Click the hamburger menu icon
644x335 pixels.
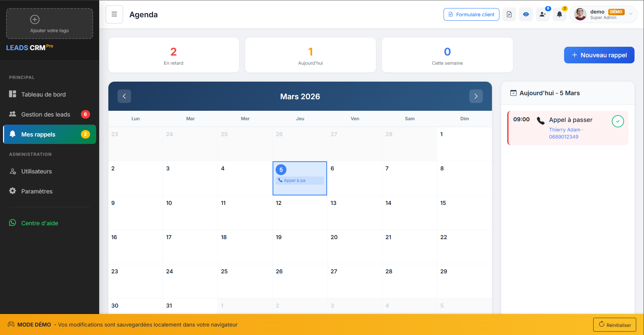click(x=114, y=14)
